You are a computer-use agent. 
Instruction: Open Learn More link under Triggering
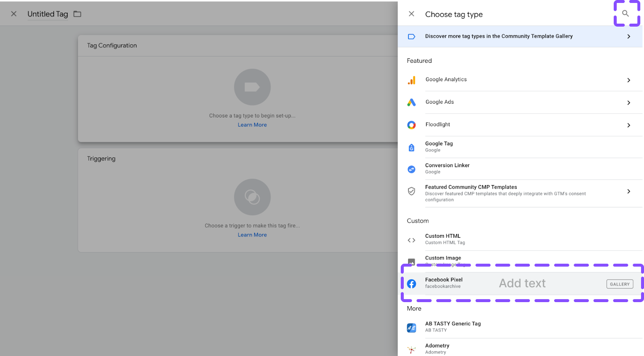pos(252,235)
